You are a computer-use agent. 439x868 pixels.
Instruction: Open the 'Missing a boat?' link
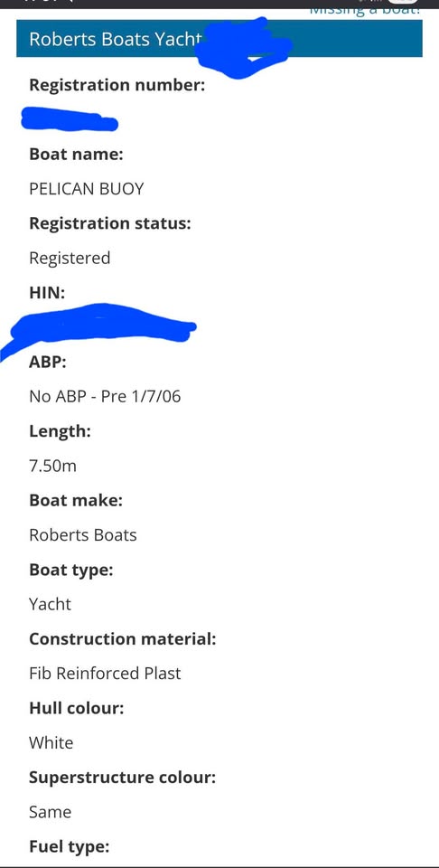364,10
